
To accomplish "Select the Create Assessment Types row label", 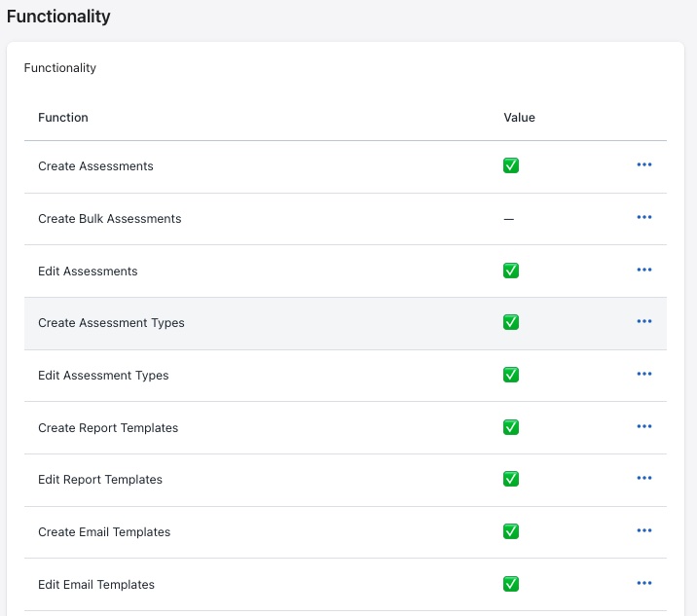I will pos(111,323).
